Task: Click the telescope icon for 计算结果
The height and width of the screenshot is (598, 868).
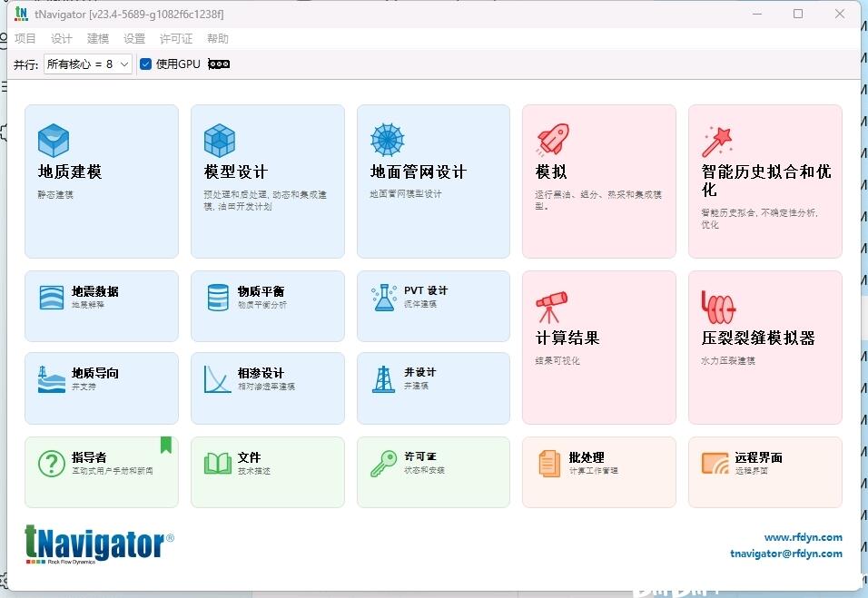Action: point(551,307)
